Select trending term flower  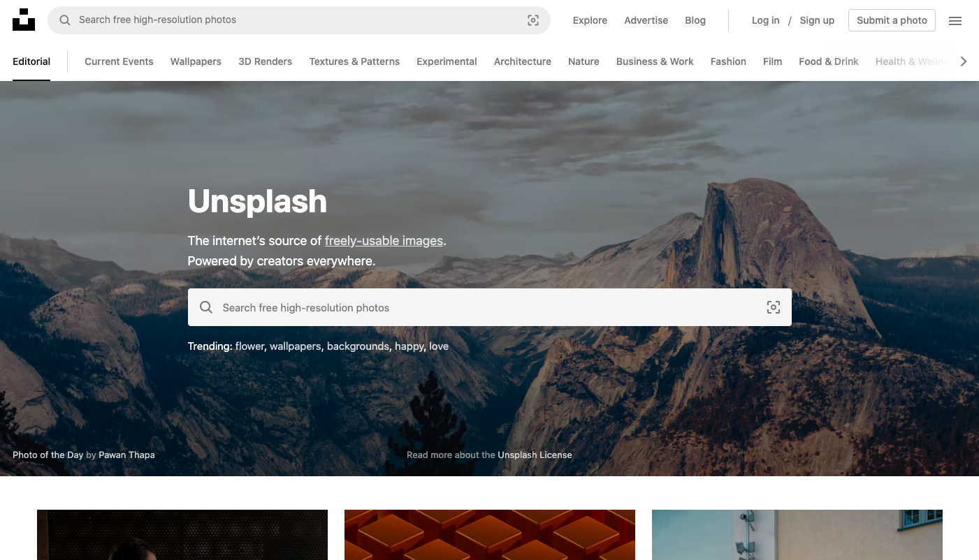click(250, 346)
